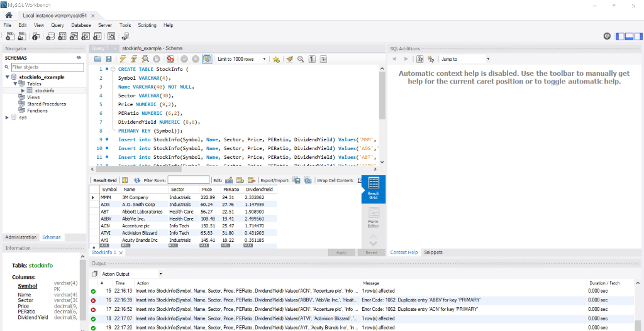Create a new stored procedure icon
The width and height of the screenshot is (644, 331).
pyautogui.click(x=86, y=36)
